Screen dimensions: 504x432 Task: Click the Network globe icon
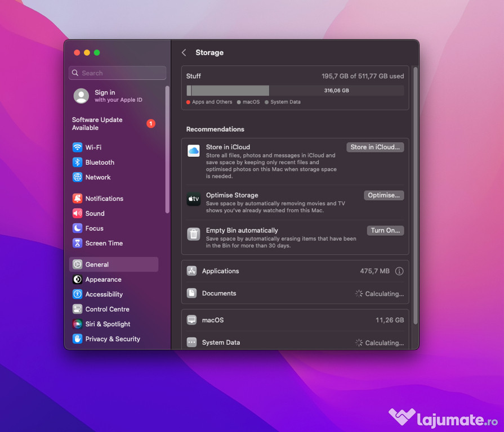pos(77,177)
